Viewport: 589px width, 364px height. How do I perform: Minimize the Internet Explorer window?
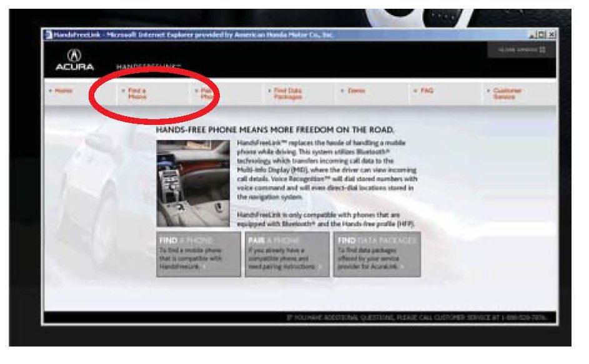532,35
